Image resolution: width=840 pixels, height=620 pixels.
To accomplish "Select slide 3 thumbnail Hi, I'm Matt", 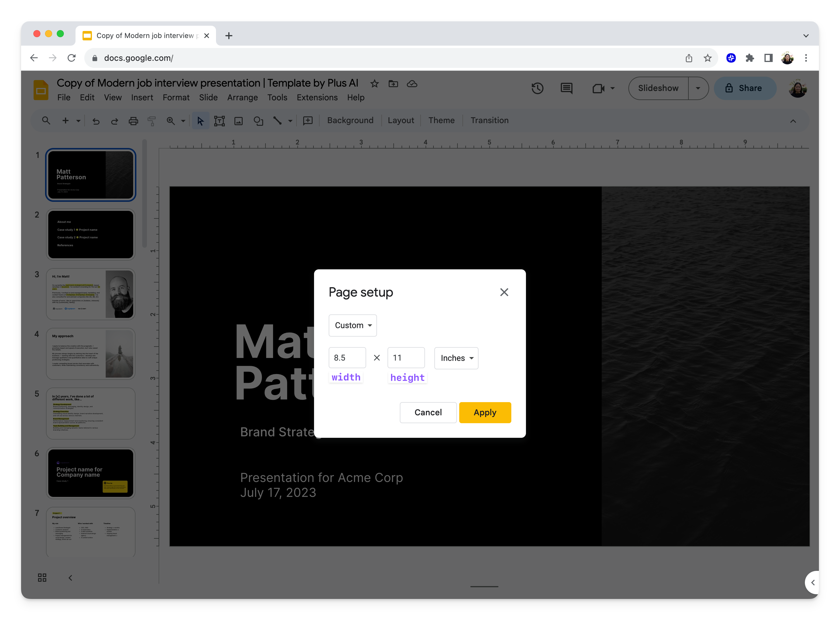I will tap(91, 294).
